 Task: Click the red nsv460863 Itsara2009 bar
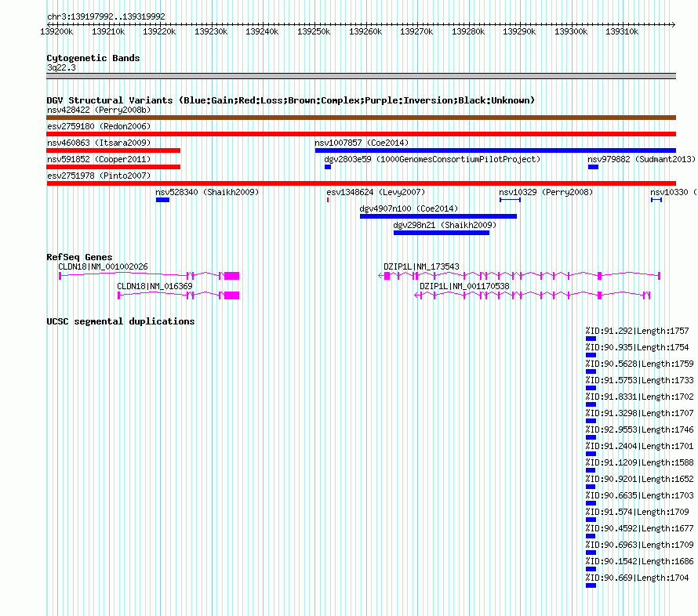click(114, 150)
